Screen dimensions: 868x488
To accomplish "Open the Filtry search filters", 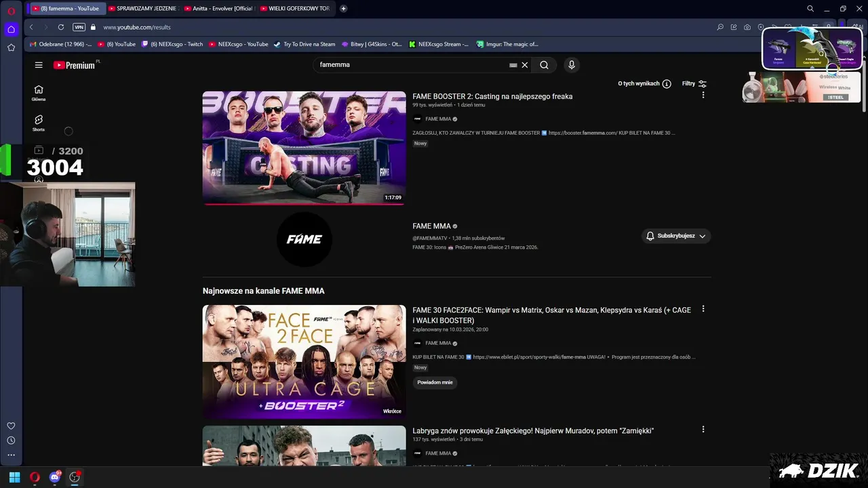I will coord(694,83).
